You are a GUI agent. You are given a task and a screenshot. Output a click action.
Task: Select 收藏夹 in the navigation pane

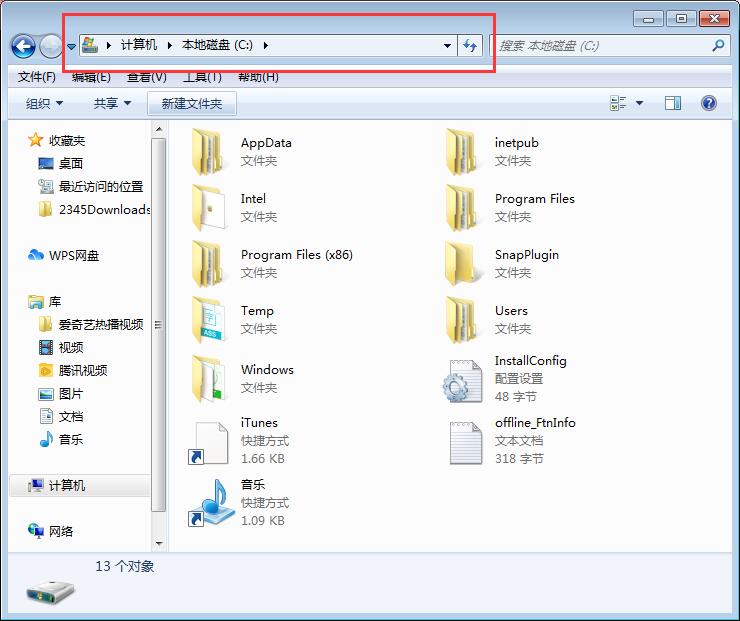[67, 140]
